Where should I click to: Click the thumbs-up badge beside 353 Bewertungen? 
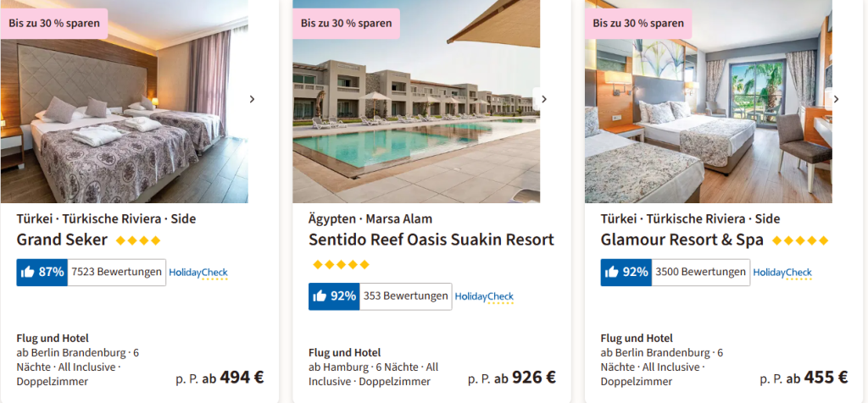pyautogui.click(x=334, y=296)
